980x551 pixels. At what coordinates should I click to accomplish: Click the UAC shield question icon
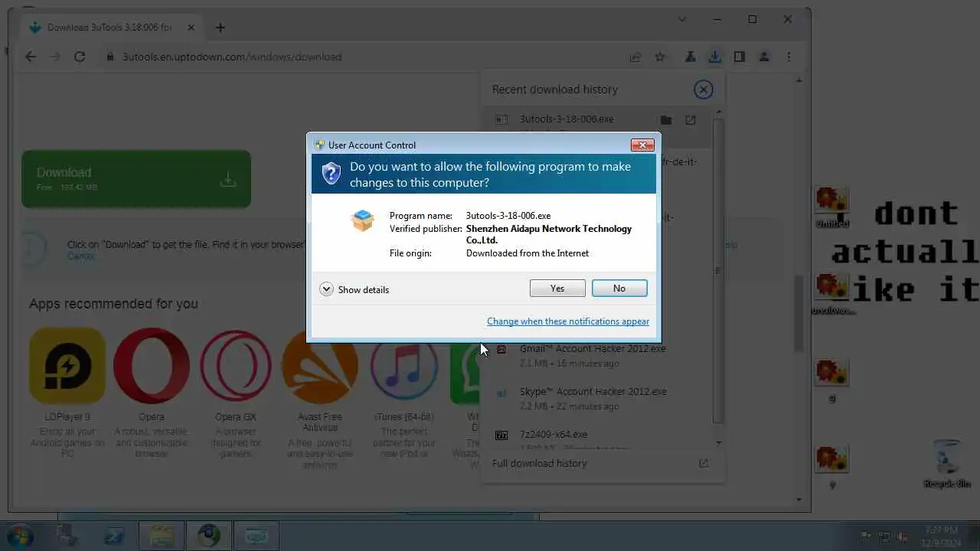coord(331,174)
